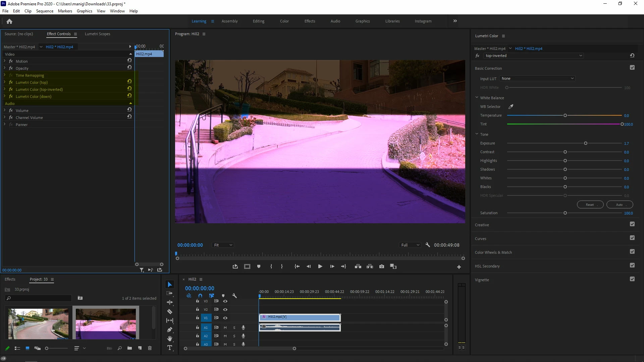The height and width of the screenshot is (362, 644).
Task: Click the Reset tone button
Action: (x=590, y=204)
